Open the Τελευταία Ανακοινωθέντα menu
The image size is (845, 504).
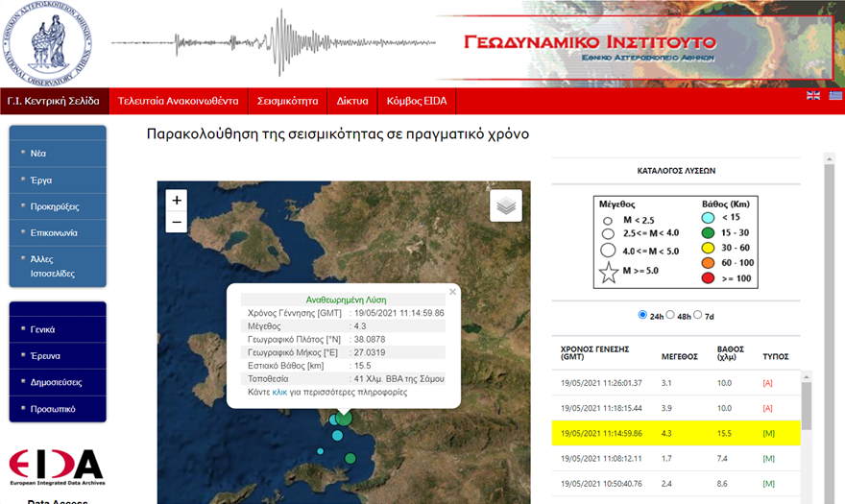(x=179, y=102)
